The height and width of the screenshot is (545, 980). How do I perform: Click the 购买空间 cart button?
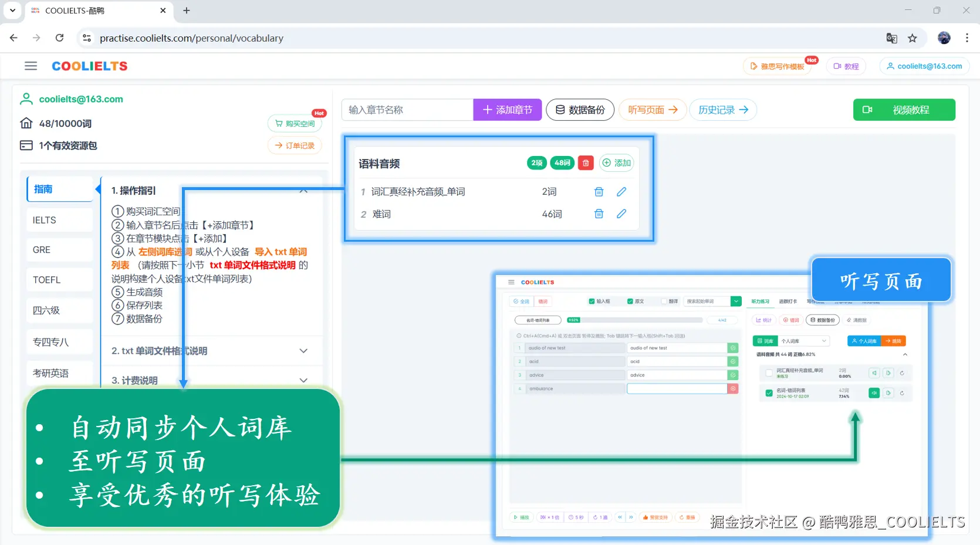click(295, 123)
